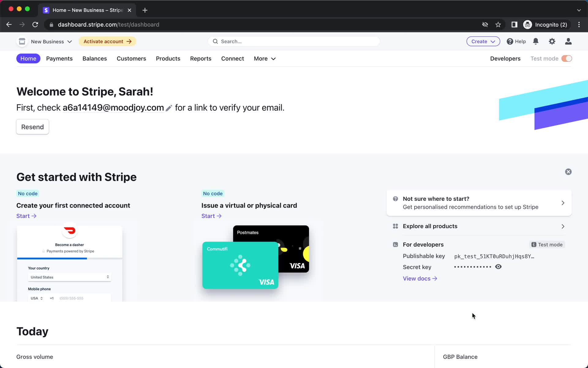
Task: Open the USA phone code selector
Action: 36,298
